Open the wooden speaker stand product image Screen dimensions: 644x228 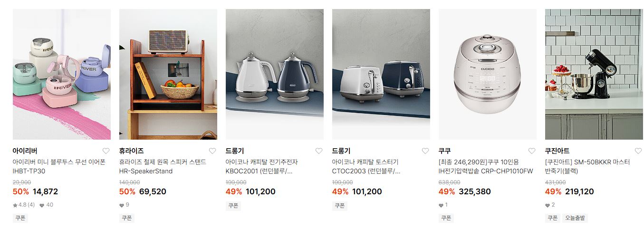(x=168, y=74)
